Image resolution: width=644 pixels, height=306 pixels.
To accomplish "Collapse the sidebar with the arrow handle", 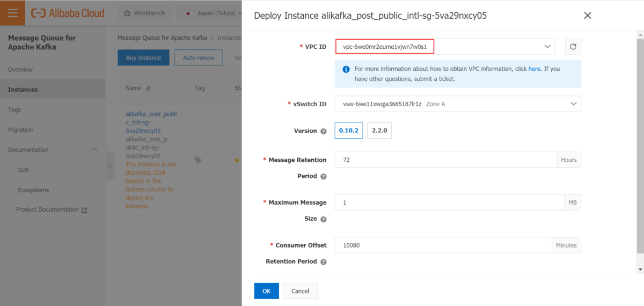I will coord(110,166).
